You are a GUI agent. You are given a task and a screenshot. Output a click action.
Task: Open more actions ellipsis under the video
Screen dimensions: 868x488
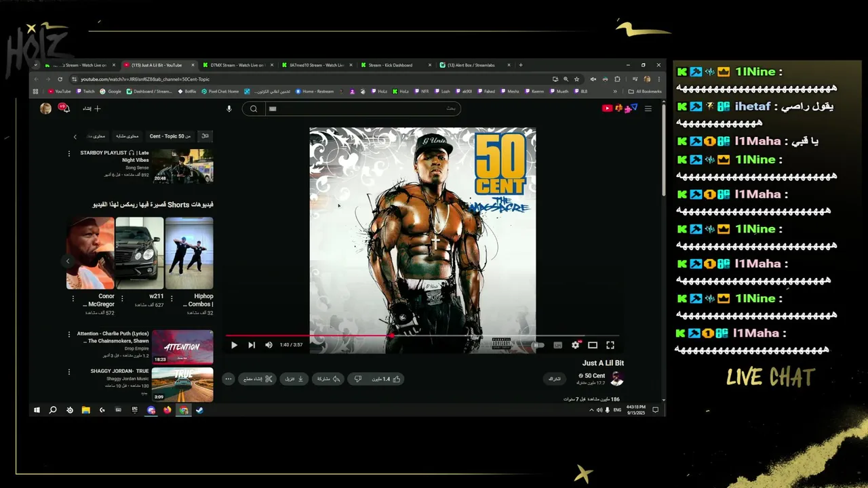click(229, 379)
